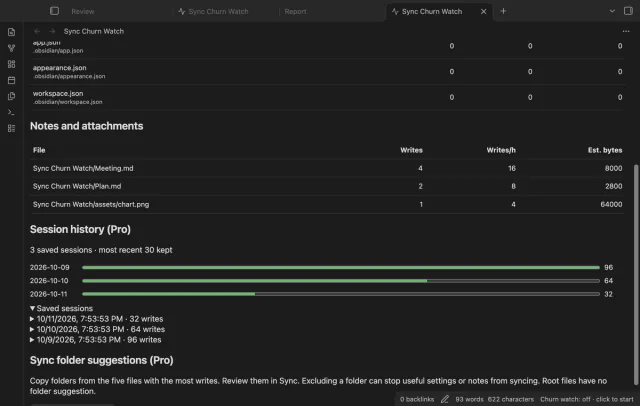Image resolution: width=640 pixels, height=406 pixels.
Task: Select the active Sync Churn Watch tab label
Action: [x=432, y=11]
